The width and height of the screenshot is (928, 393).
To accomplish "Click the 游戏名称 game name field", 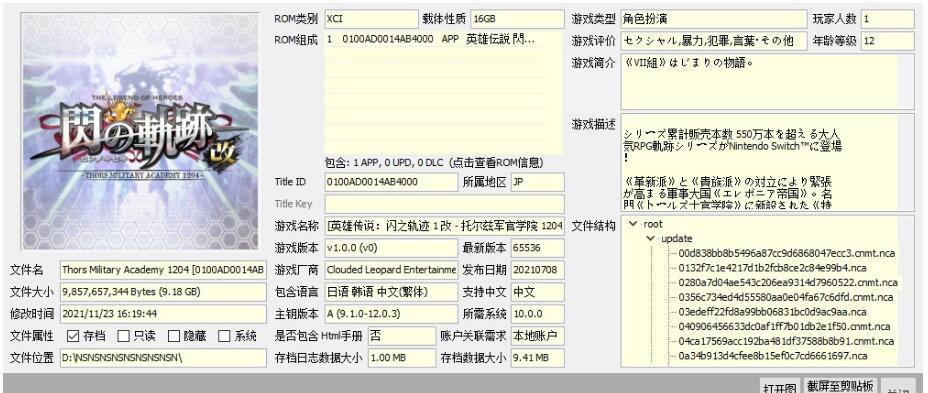I will pos(444,226).
